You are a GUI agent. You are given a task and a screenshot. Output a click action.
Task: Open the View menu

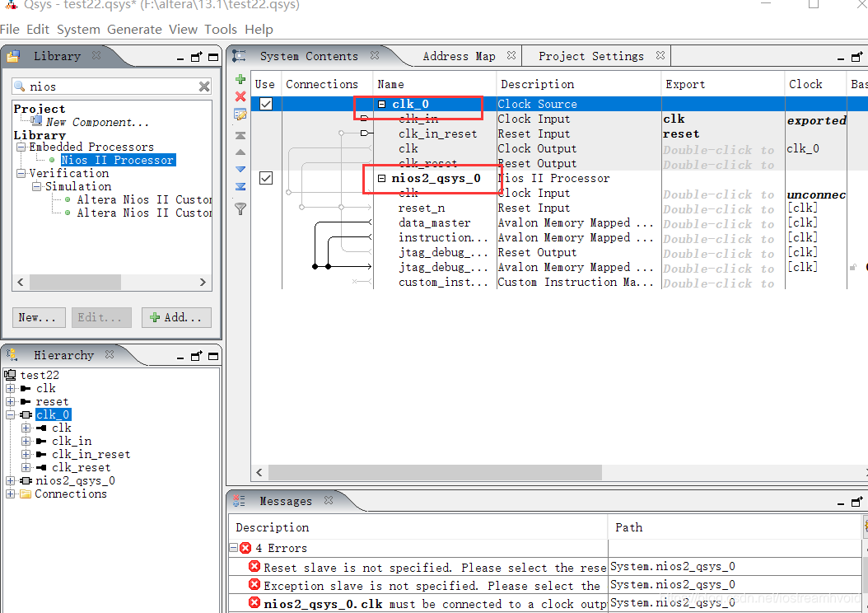point(183,30)
